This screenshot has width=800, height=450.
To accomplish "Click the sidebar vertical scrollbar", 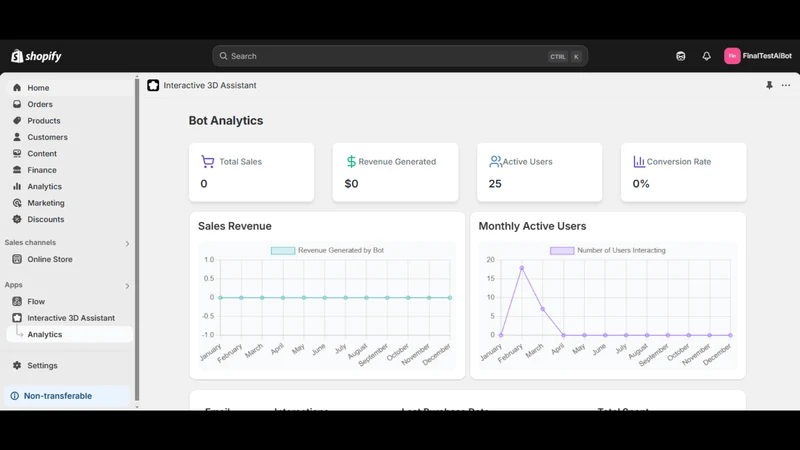I will pos(137,239).
